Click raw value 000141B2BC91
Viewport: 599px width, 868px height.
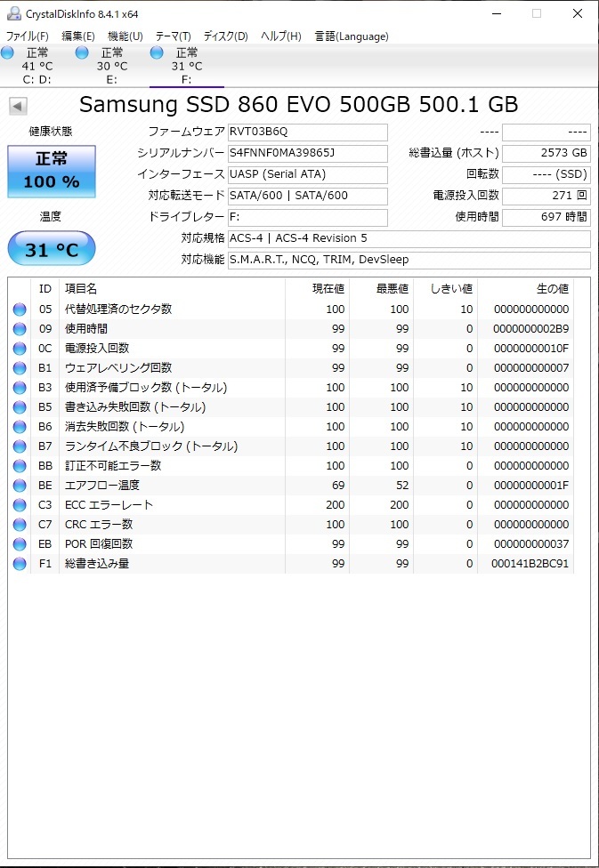click(x=530, y=564)
